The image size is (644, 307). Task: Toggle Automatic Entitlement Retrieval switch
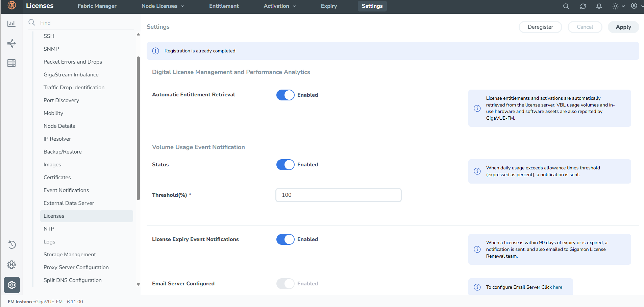(286, 95)
